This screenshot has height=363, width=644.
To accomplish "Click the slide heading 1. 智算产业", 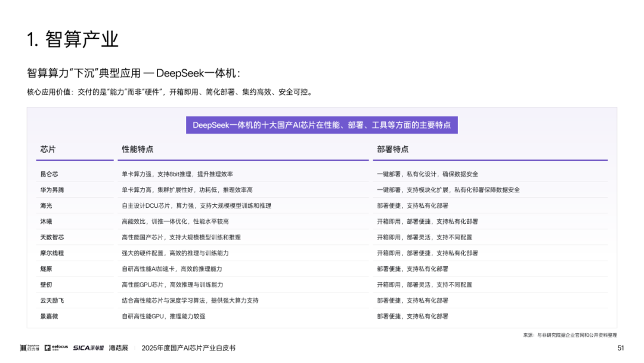I will coord(73,39).
